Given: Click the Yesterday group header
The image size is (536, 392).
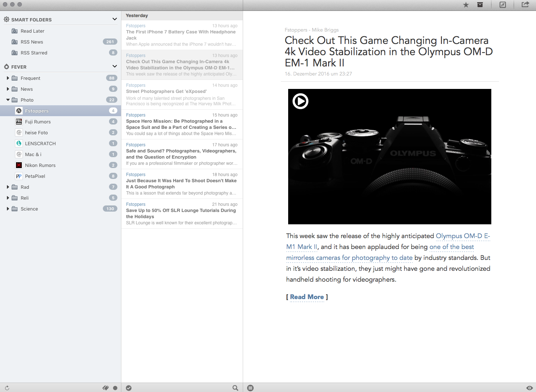Looking at the screenshot, I should pos(182,16).
